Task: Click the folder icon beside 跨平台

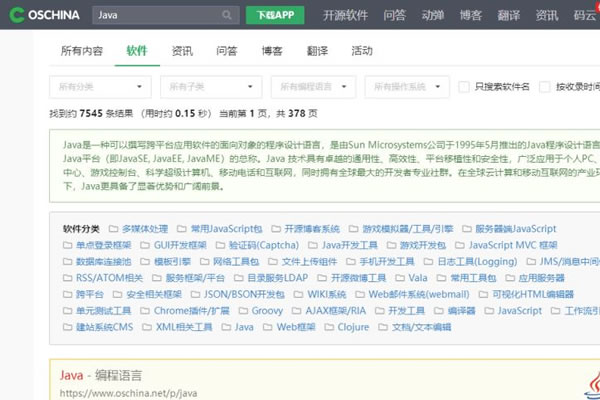Action: point(67,294)
